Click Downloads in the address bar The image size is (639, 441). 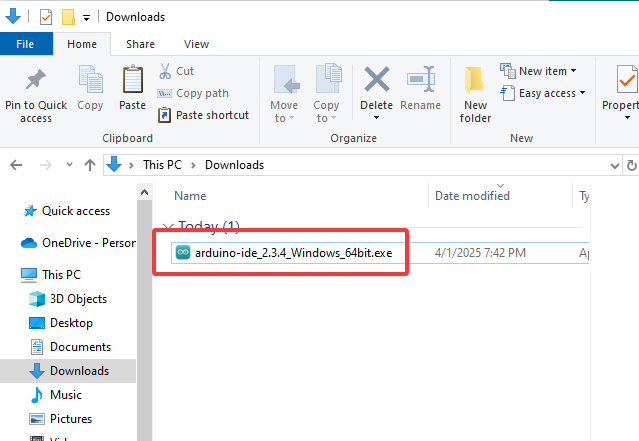click(234, 165)
